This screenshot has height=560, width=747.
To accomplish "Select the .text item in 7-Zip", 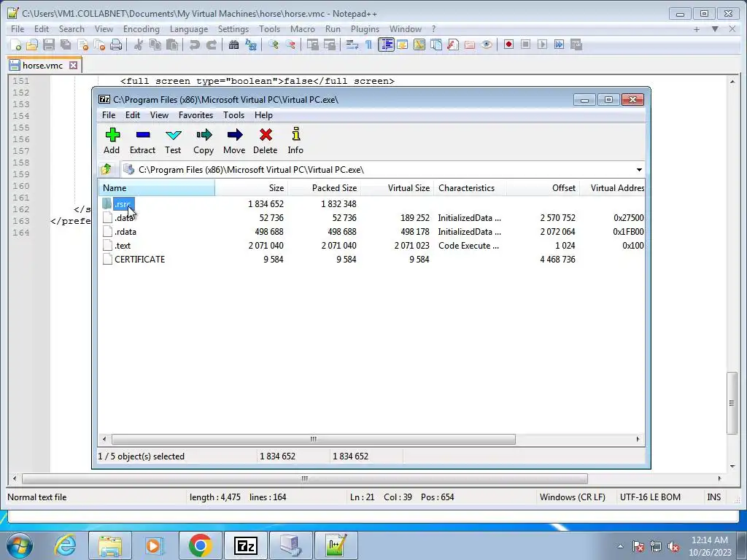I will coord(123,245).
